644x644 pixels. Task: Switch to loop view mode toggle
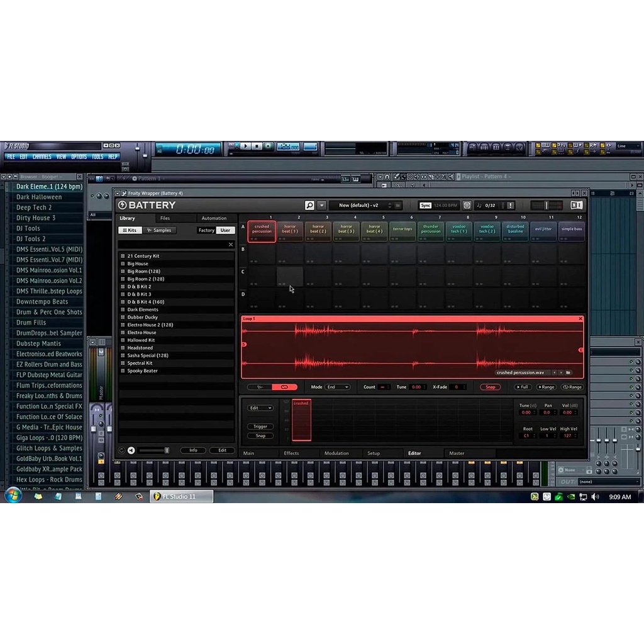point(284,387)
